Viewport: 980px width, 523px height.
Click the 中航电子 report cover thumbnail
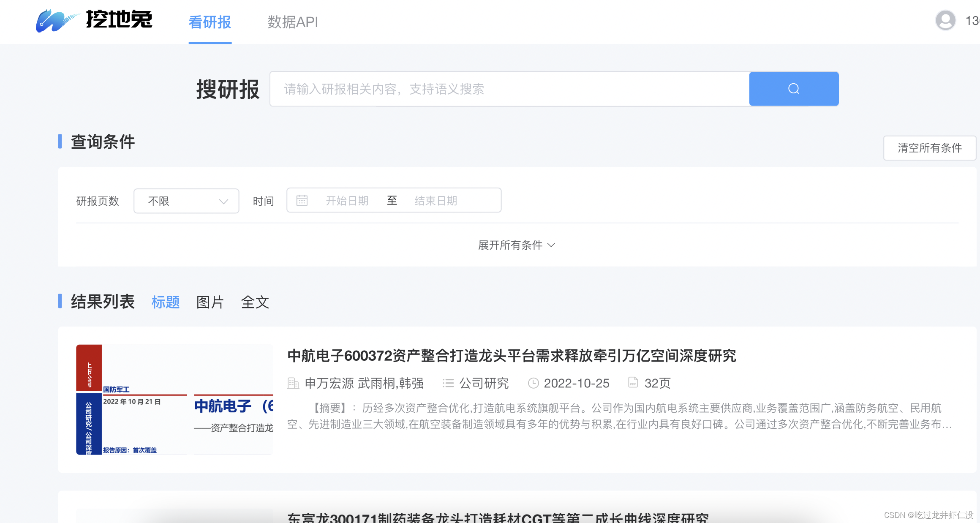coord(174,400)
